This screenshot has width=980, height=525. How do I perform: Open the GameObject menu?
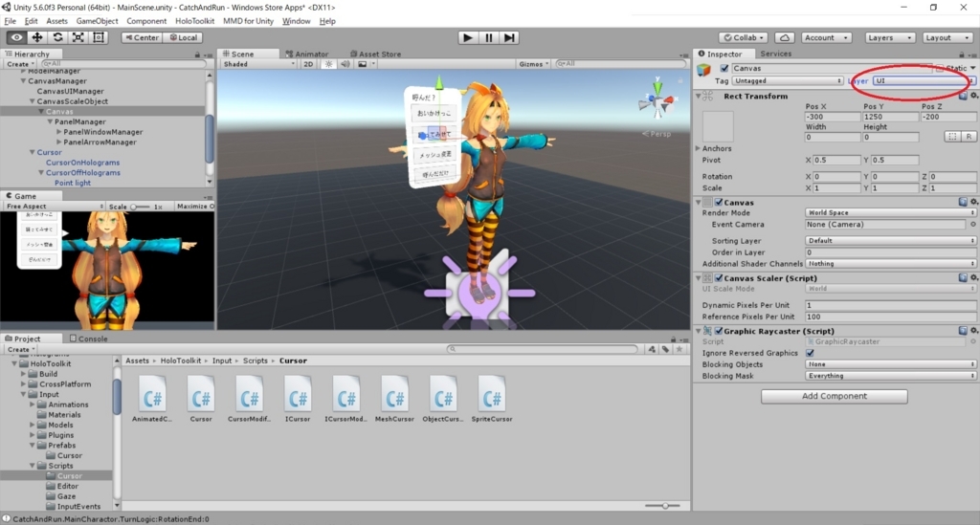pyautogui.click(x=97, y=21)
